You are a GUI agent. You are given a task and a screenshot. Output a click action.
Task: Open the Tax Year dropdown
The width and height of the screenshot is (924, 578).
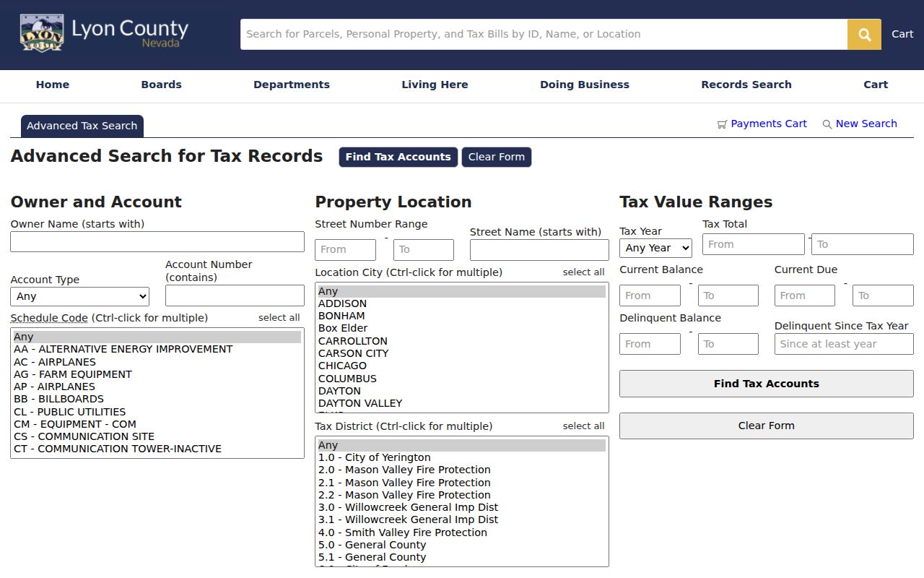655,248
